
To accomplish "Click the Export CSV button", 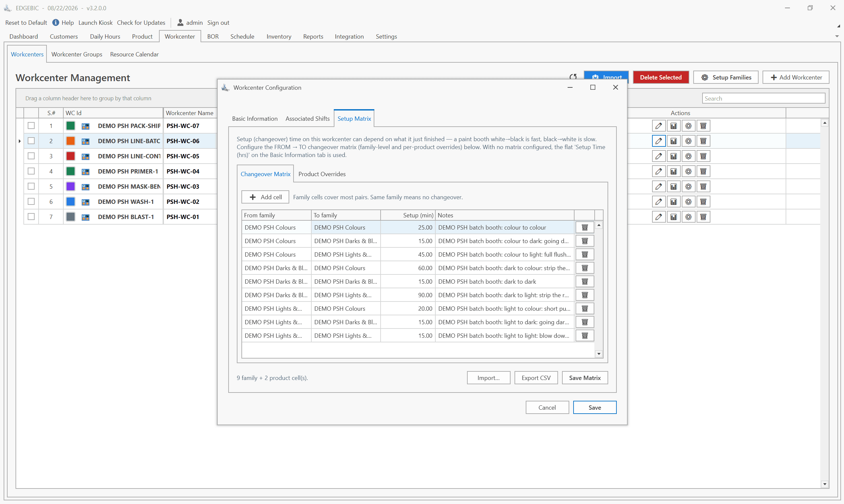I will 536,378.
